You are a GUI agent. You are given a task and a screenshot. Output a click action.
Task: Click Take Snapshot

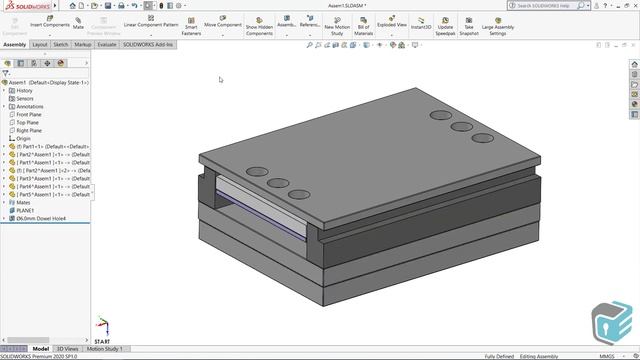[x=469, y=26]
